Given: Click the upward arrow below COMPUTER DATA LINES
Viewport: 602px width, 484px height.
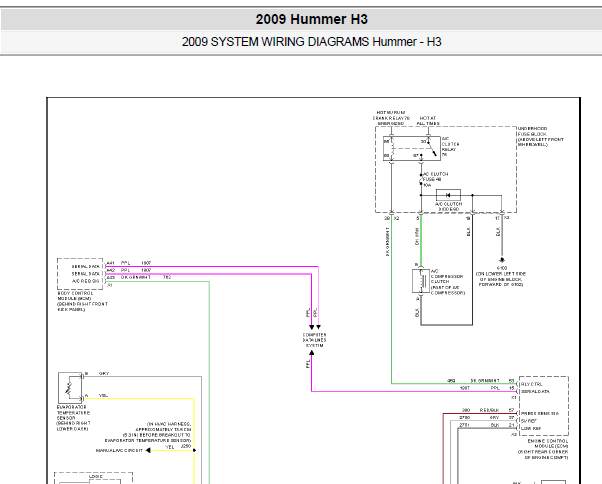Looking at the screenshot, I should (311, 352).
